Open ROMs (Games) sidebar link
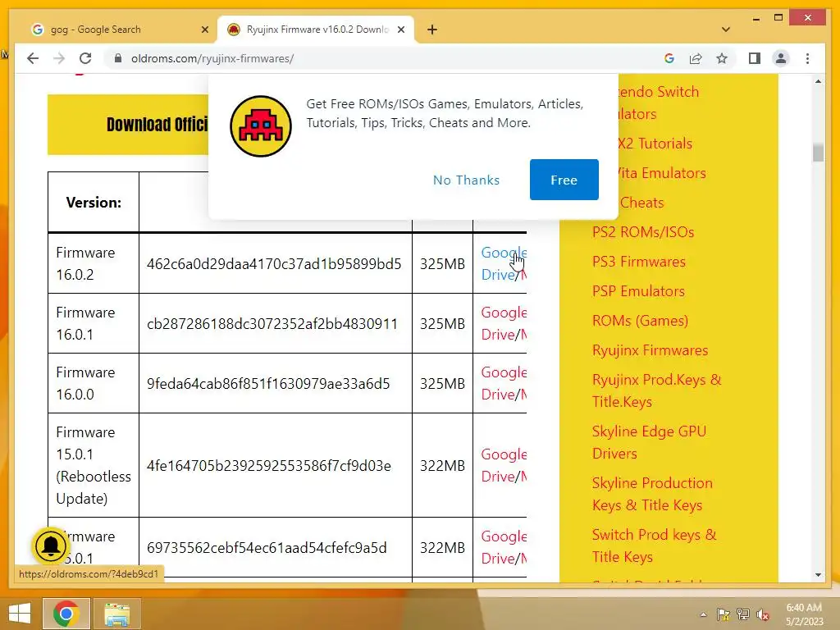The height and width of the screenshot is (630, 840). (640, 321)
